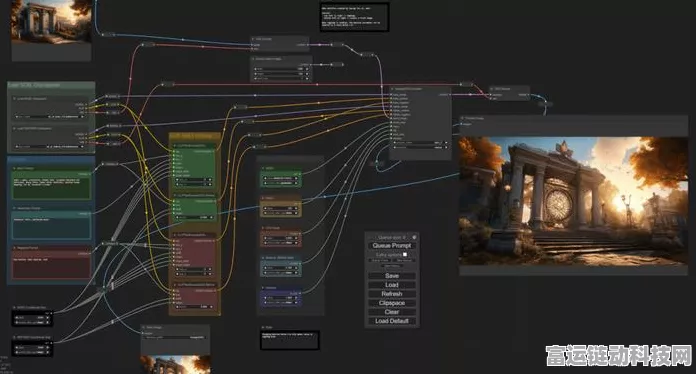Collapse the teal node in the middle column

point(263,258)
